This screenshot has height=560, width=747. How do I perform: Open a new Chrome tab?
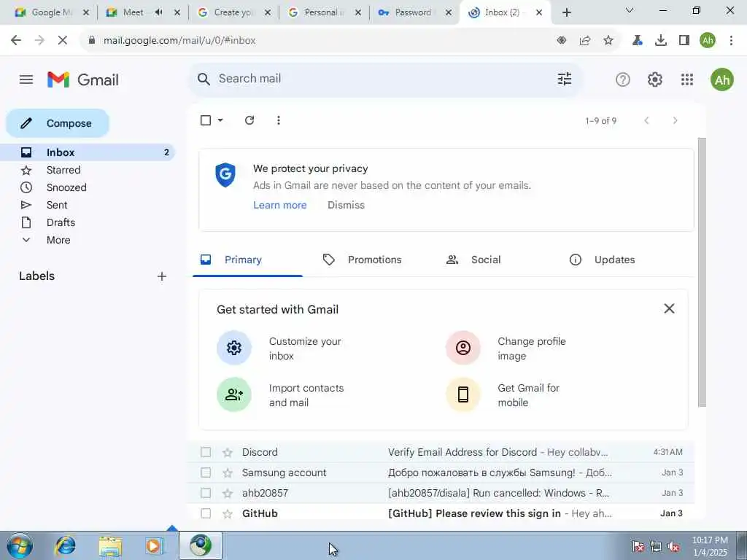point(566,12)
